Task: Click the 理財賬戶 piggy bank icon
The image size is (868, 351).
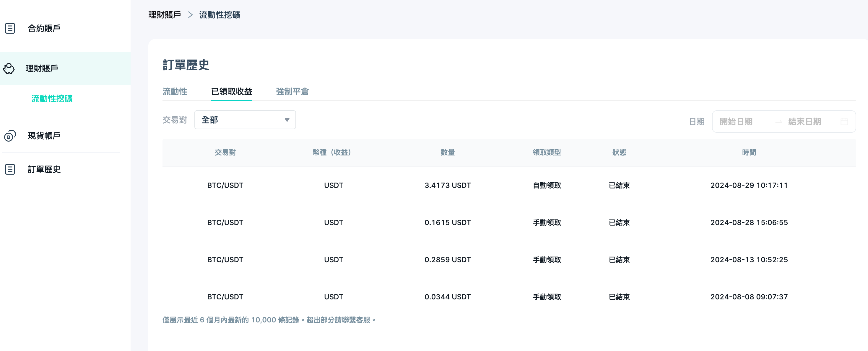Action: tap(9, 68)
